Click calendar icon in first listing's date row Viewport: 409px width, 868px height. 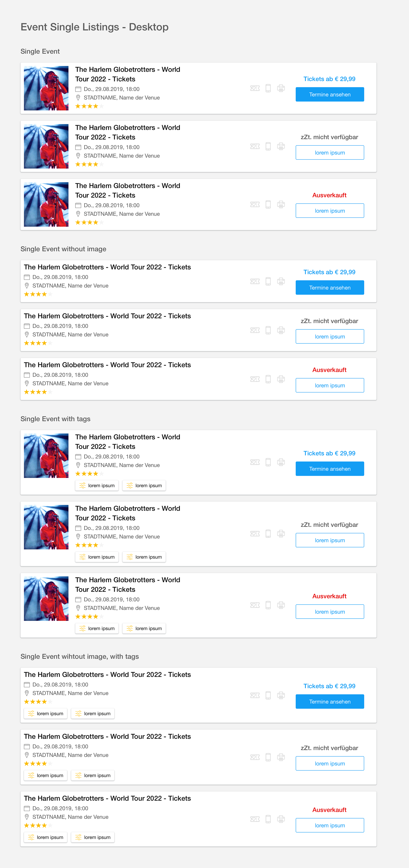click(78, 89)
